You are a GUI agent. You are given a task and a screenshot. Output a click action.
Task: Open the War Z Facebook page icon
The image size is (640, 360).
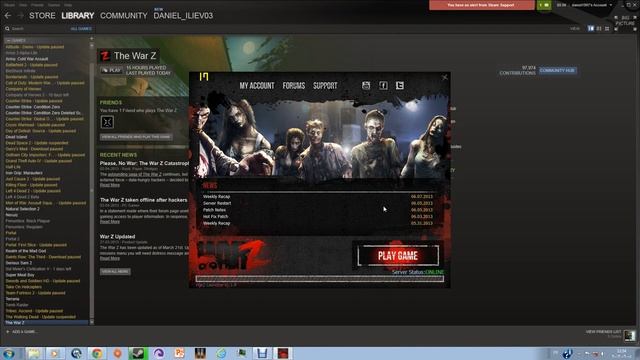point(383,85)
